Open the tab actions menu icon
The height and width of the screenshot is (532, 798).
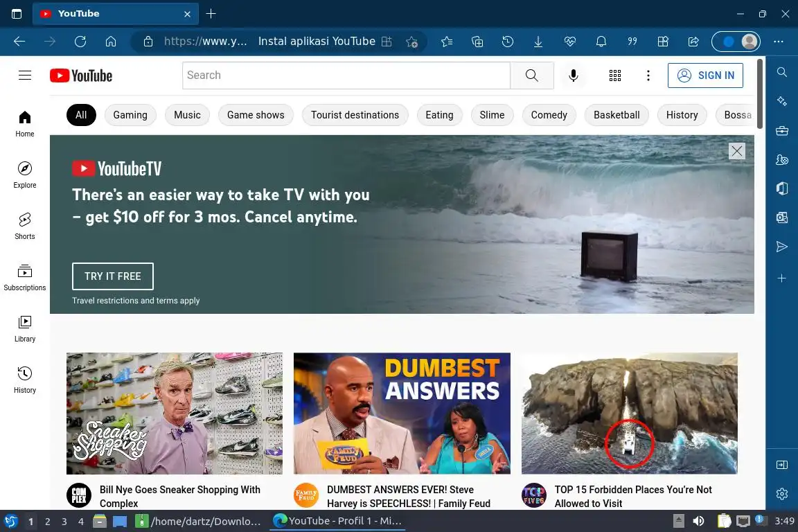(17, 14)
